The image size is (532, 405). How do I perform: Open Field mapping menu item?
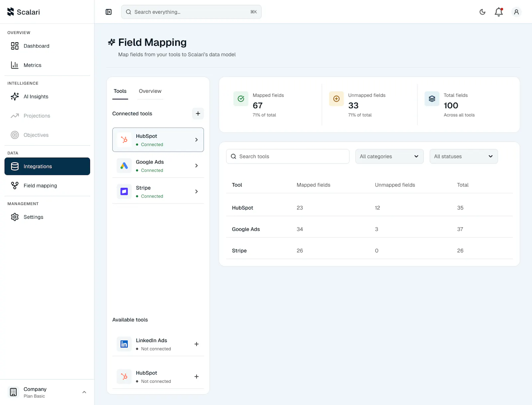(x=47, y=186)
